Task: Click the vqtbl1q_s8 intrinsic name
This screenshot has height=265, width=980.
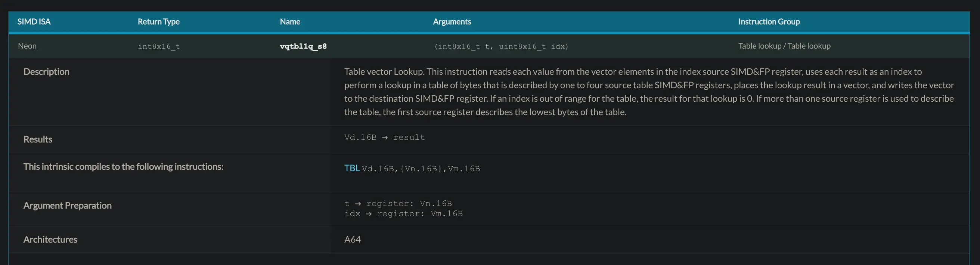Action: (x=303, y=46)
